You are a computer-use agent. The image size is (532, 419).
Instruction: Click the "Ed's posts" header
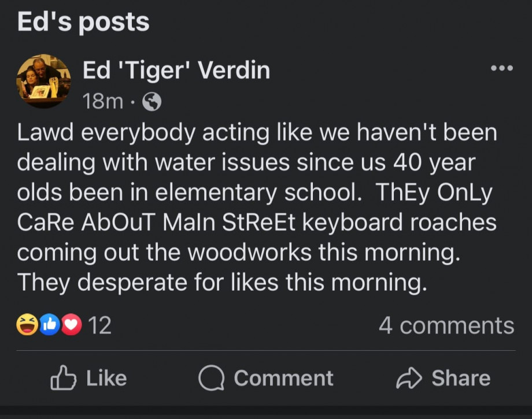pyautogui.click(x=83, y=23)
